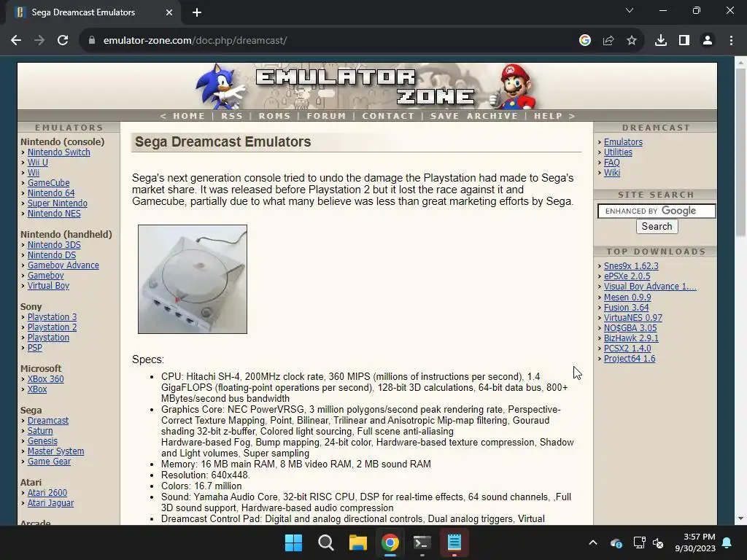Open the Atari Jaguar link
This screenshot has width=747, height=560.
pyautogui.click(x=50, y=503)
